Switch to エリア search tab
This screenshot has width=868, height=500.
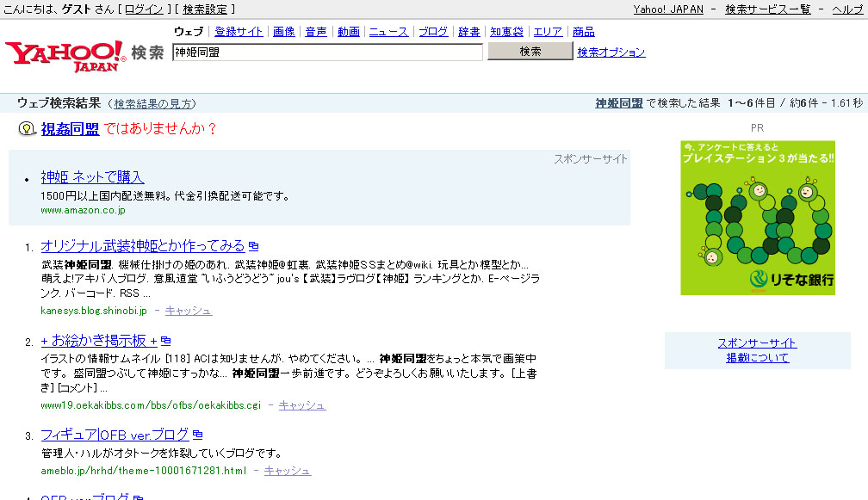[548, 32]
